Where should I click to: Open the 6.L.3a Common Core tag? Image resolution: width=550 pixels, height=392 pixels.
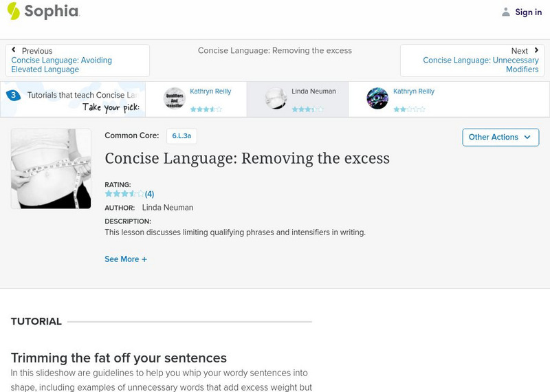click(181, 136)
